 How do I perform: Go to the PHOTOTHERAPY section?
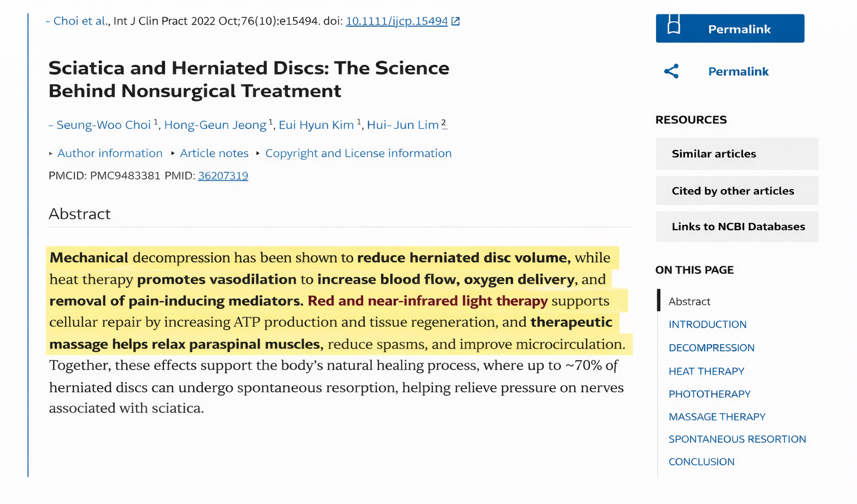(709, 394)
